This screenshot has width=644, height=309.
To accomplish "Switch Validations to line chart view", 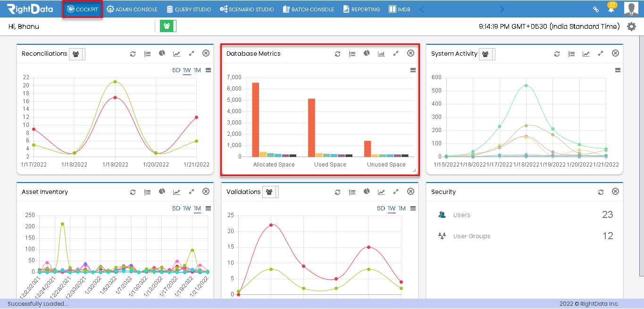I will [381, 192].
